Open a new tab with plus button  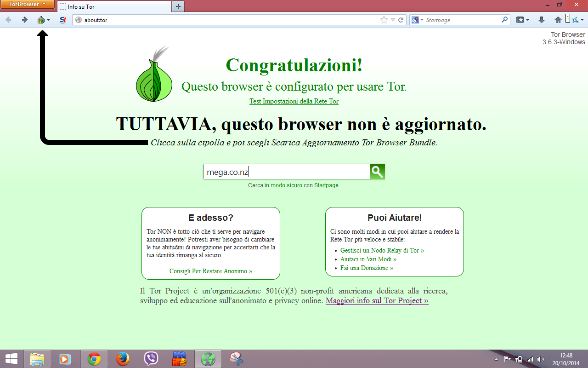(x=178, y=6)
